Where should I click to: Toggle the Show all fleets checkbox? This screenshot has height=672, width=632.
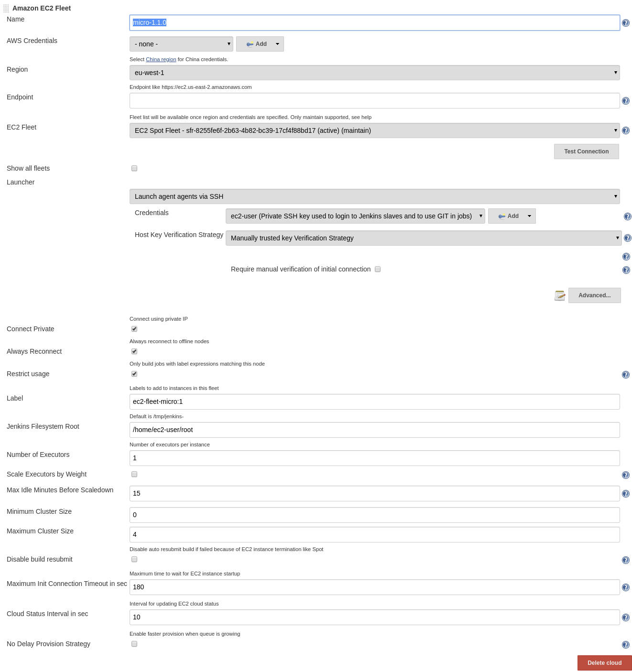(x=134, y=168)
